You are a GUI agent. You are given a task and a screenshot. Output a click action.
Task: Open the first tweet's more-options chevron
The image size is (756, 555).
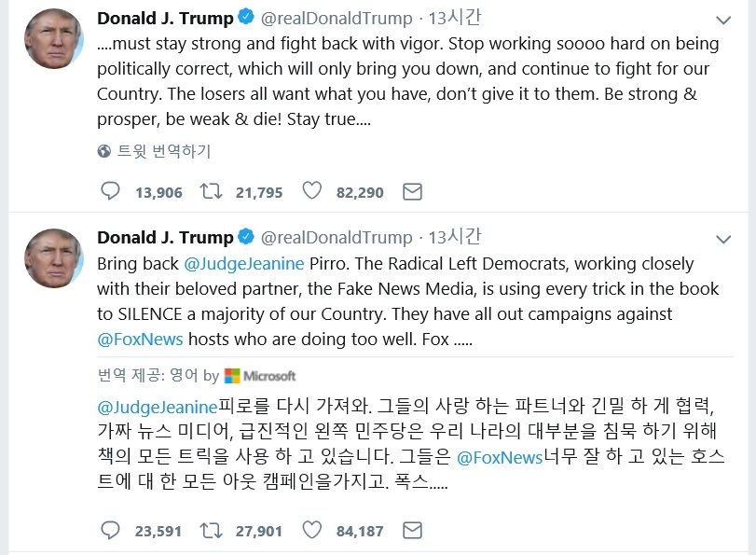[723, 20]
